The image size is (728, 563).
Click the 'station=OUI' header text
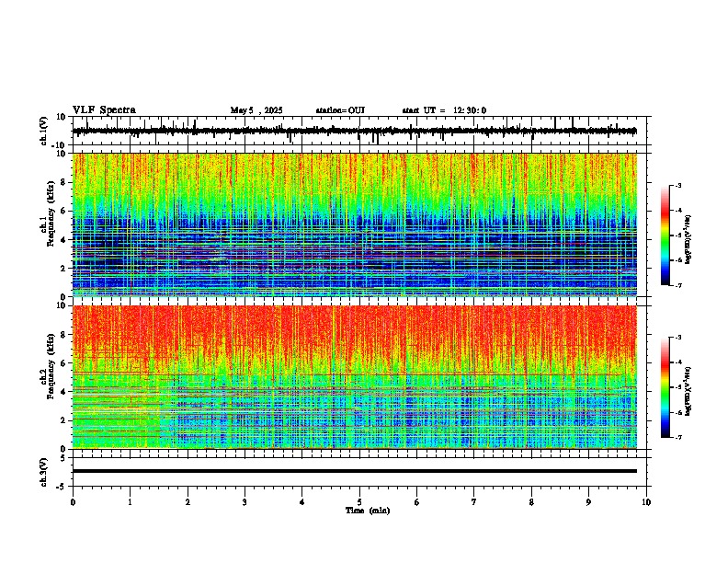click(340, 110)
